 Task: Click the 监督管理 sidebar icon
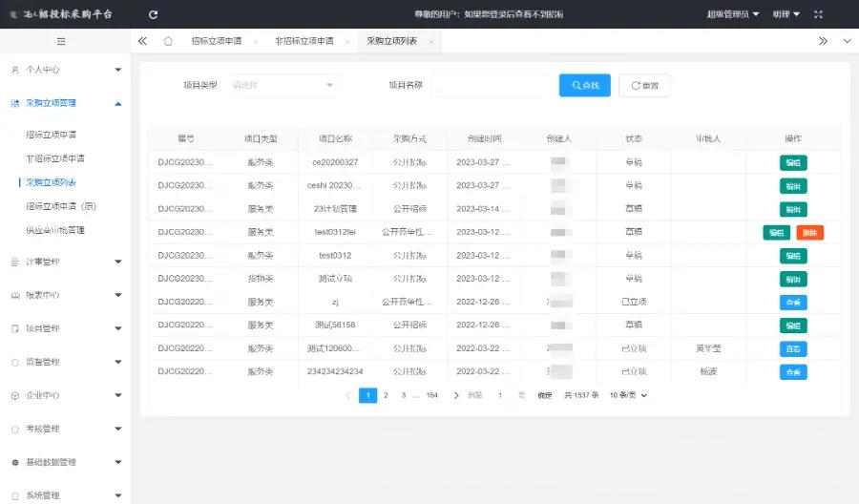tap(15, 362)
